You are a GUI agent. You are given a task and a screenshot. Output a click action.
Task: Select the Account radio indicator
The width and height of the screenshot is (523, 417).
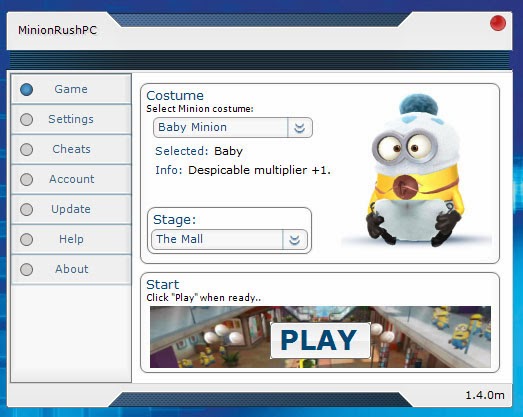(26, 179)
